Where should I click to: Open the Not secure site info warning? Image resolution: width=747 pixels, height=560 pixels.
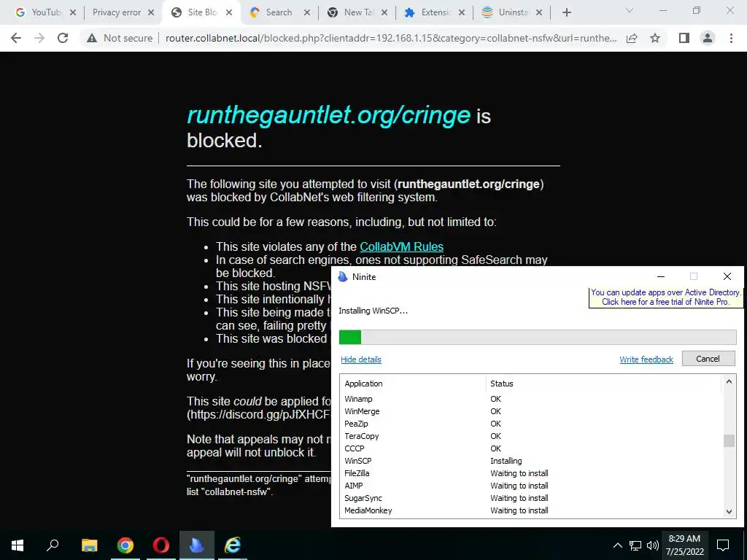pos(120,38)
